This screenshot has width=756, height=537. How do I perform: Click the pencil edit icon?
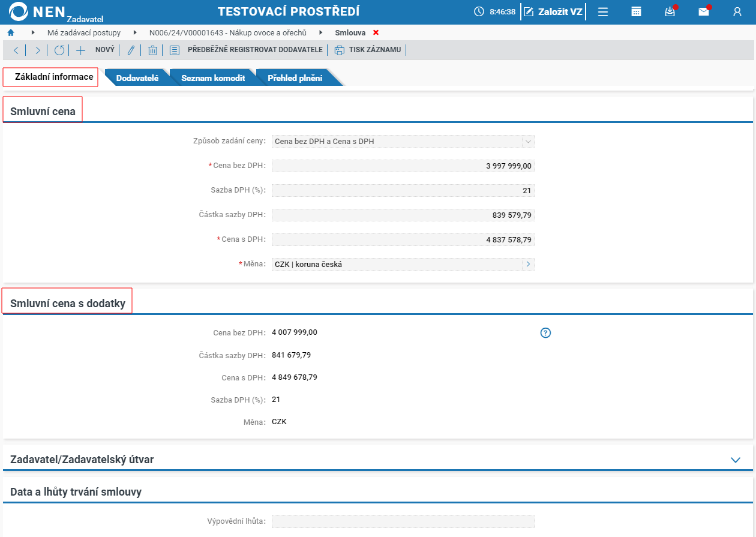tap(131, 50)
